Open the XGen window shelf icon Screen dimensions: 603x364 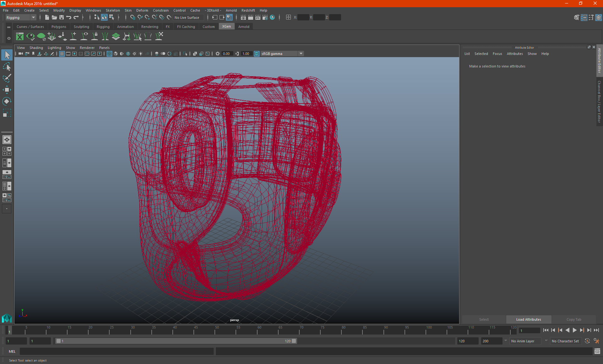tap(20, 37)
